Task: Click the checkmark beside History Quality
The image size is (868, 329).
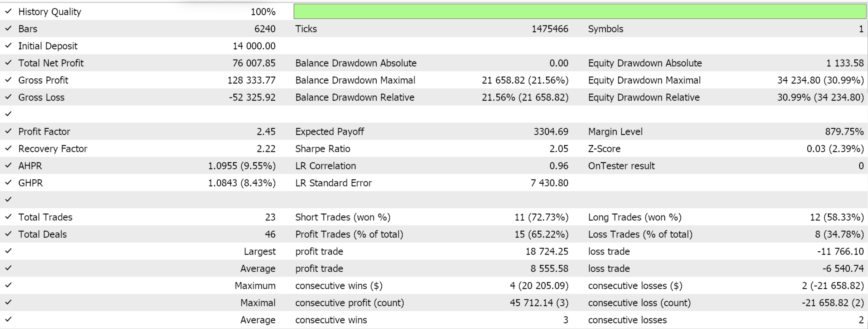Action: click(8, 12)
